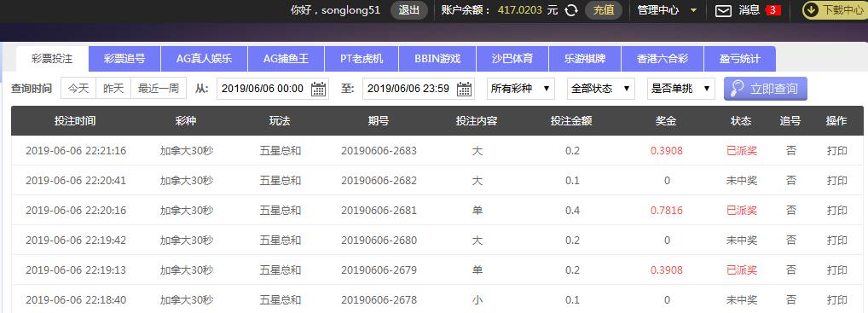The height and width of the screenshot is (313, 868).
Task: Click the 管理中心 menu label
Action: 659,10
